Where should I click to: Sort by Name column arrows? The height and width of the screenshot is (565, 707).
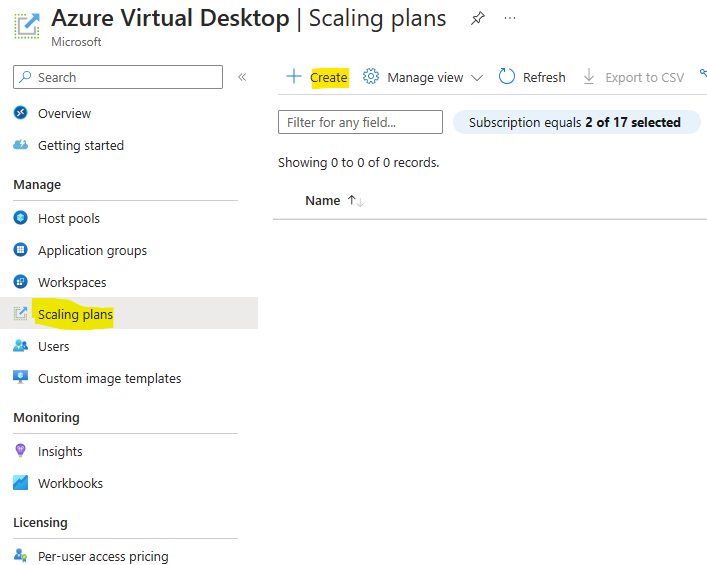(x=355, y=201)
